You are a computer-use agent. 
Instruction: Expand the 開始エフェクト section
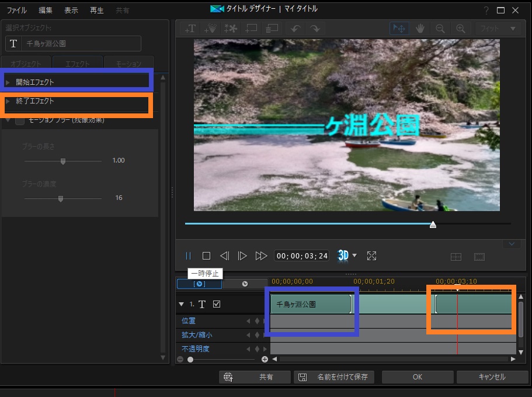[35, 82]
